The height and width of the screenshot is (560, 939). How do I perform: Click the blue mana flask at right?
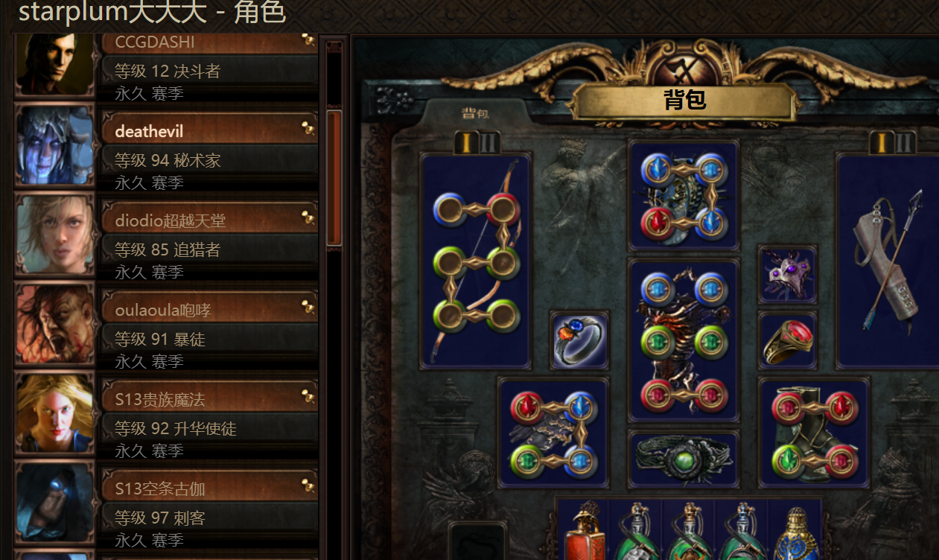pyautogui.click(x=795, y=532)
